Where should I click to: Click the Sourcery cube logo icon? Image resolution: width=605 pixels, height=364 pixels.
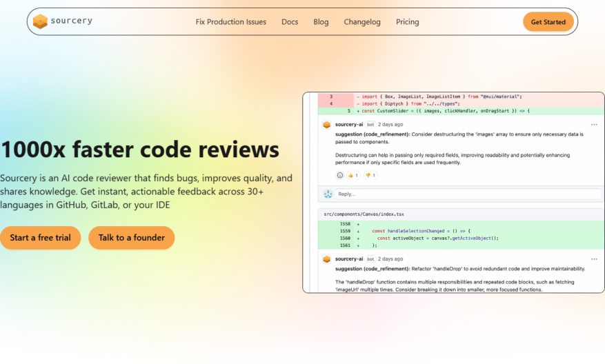(40, 21)
